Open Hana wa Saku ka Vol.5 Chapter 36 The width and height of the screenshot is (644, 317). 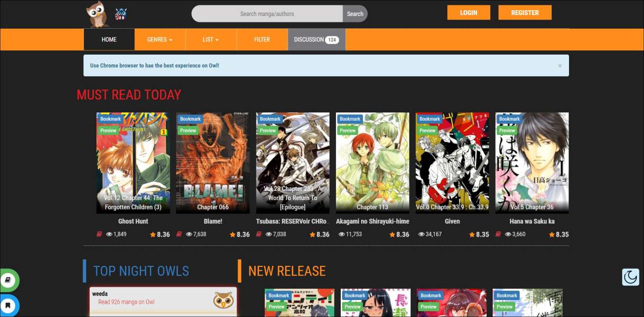pyautogui.click(x=532, y=207)
